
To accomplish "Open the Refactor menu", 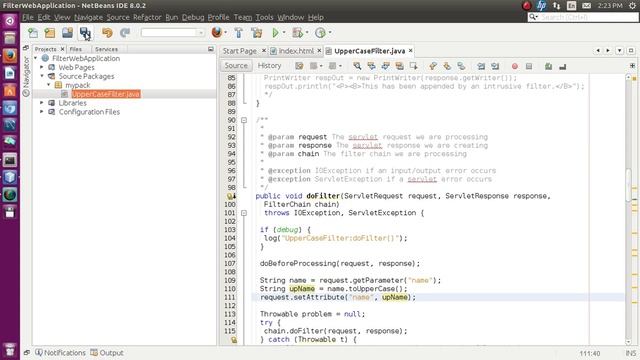I will pyautogui.click(x=147, y=17).
